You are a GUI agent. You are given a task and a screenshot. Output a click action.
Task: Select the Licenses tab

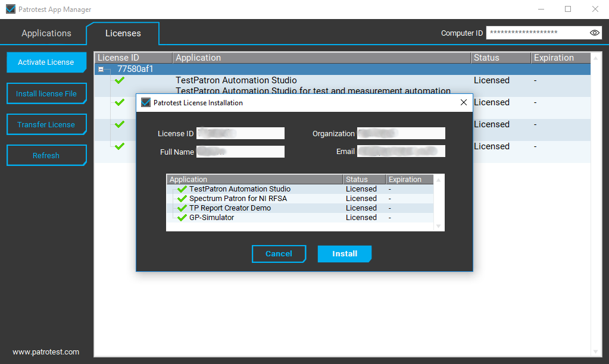123,33
